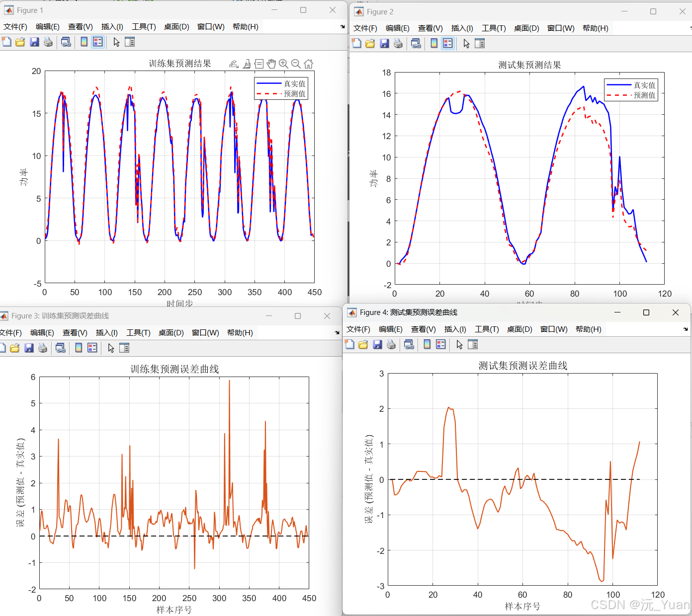
Task: Save Figure icon in Figure 4 toolbar
Action: coord(377,345)
